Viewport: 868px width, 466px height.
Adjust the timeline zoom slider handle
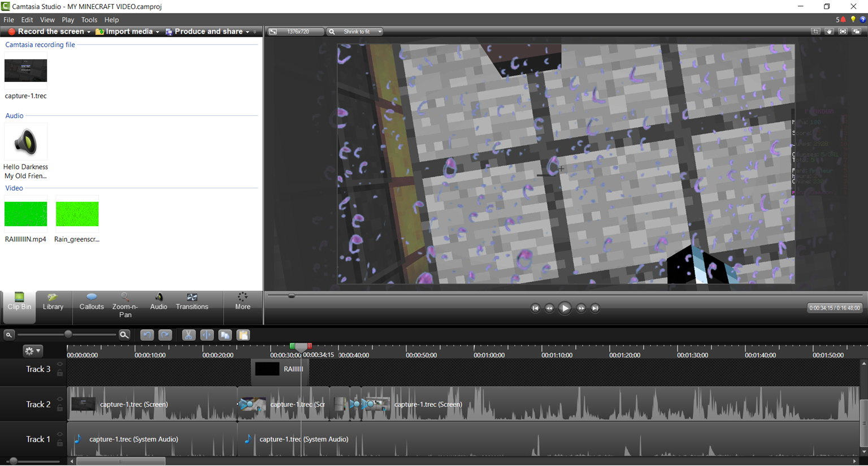coord(68,335)
